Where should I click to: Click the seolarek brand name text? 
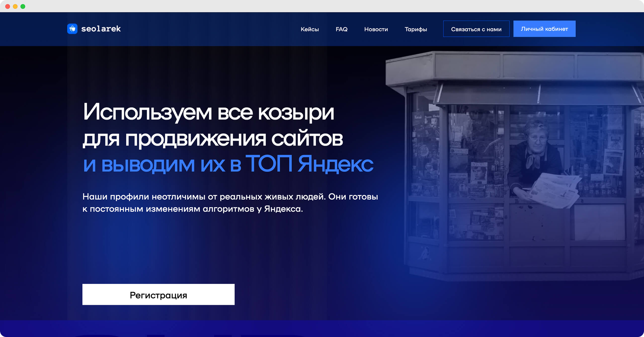[x=101, y=29]
